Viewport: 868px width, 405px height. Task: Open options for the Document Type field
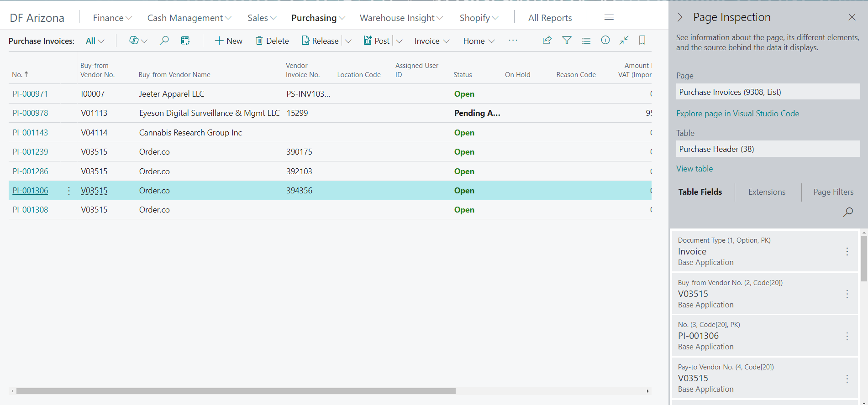(847, 252)
